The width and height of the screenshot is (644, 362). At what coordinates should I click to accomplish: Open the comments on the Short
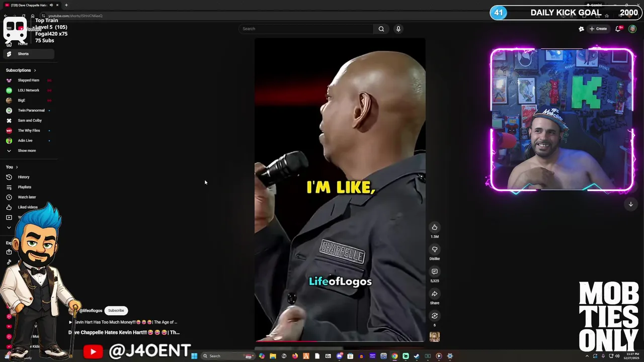(435, 271)
